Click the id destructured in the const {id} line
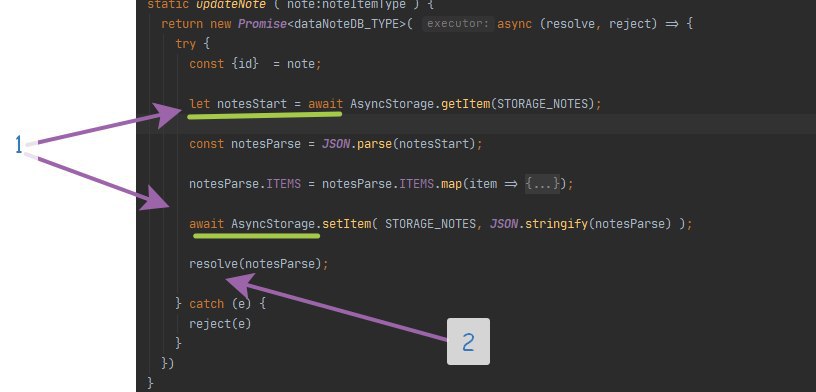The height and width of the screenshot is (392, 816). click(x=245, y=64)
